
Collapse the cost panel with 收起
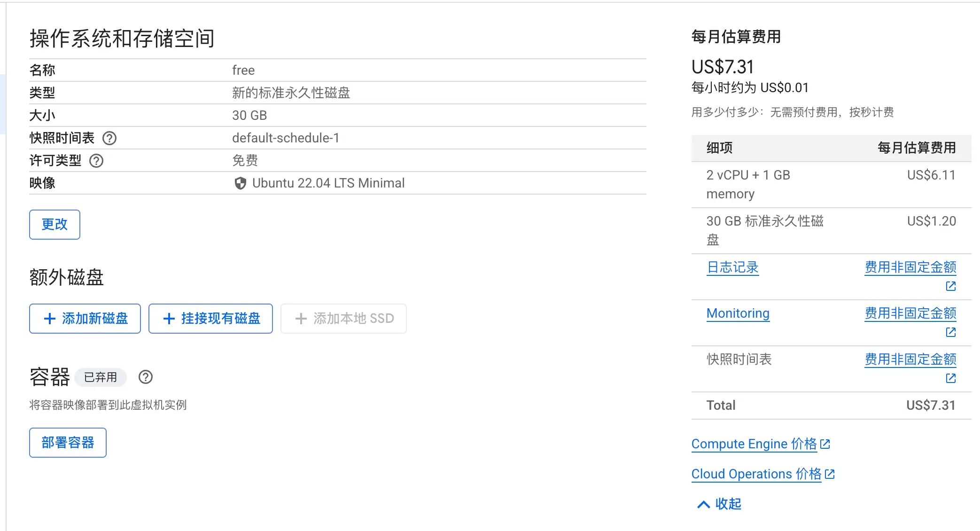click(719, 504)
